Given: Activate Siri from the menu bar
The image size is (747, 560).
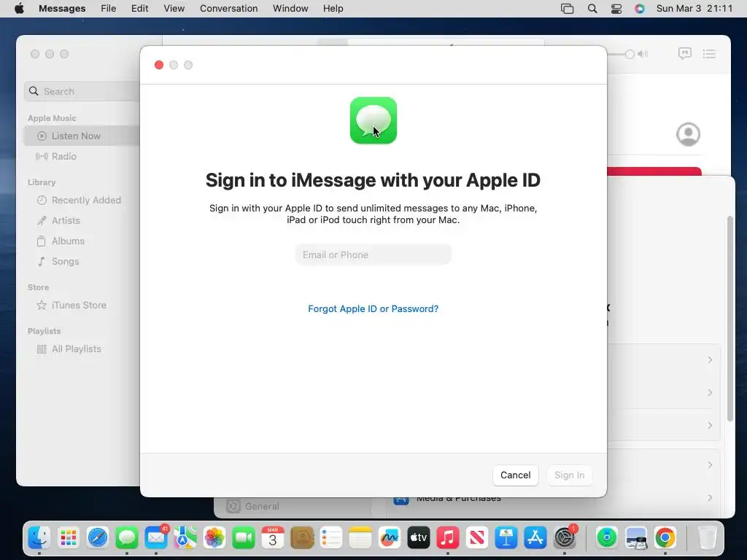Looking at the screenshot, I should pos(639,9).
